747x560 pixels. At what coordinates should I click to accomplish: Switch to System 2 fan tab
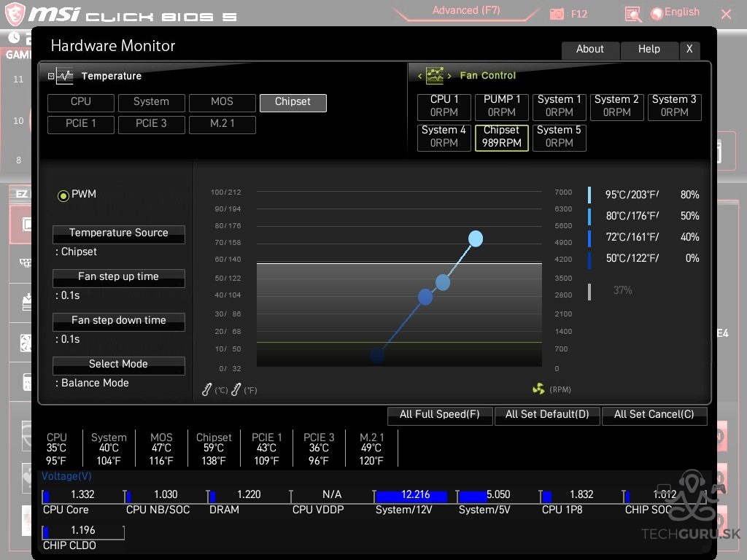[x=617, y=106]
